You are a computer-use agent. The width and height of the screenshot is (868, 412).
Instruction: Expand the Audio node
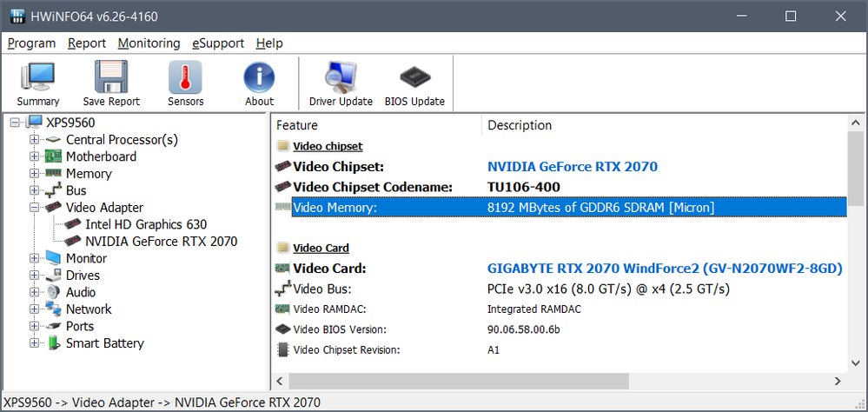tap(35, 292)
